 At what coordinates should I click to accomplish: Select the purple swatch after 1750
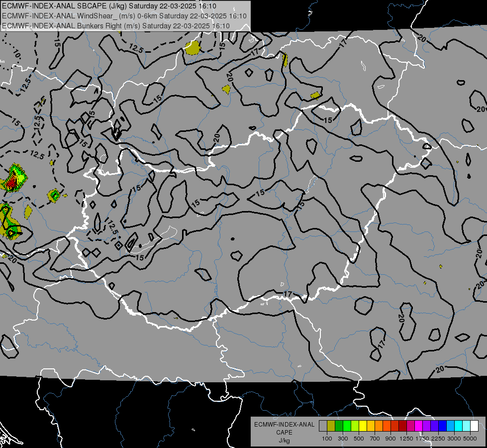(427, 426)
